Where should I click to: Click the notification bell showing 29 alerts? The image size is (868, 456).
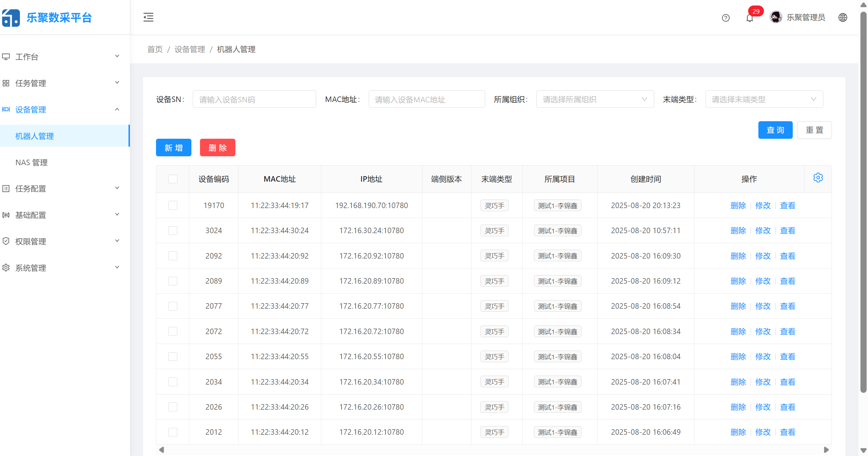coord(749,18)
